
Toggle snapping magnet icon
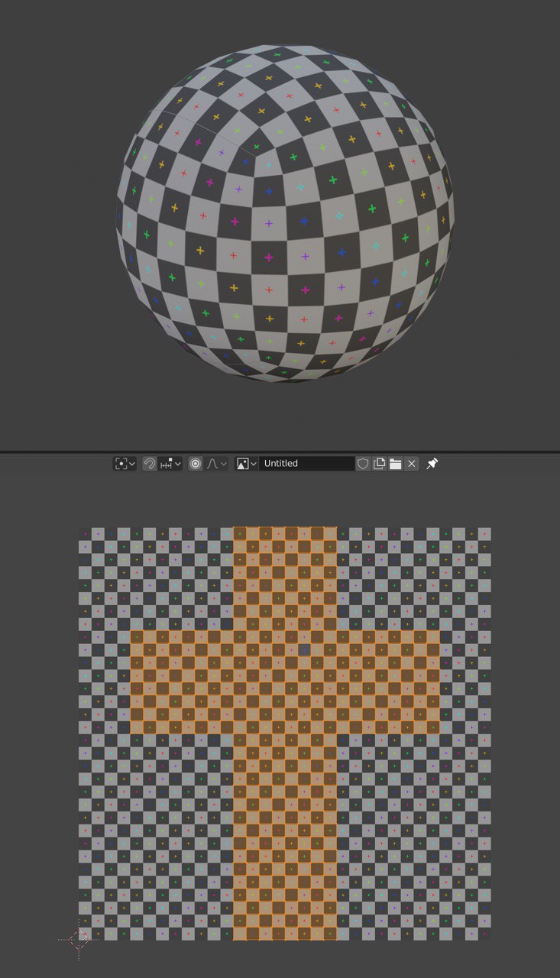150,464
